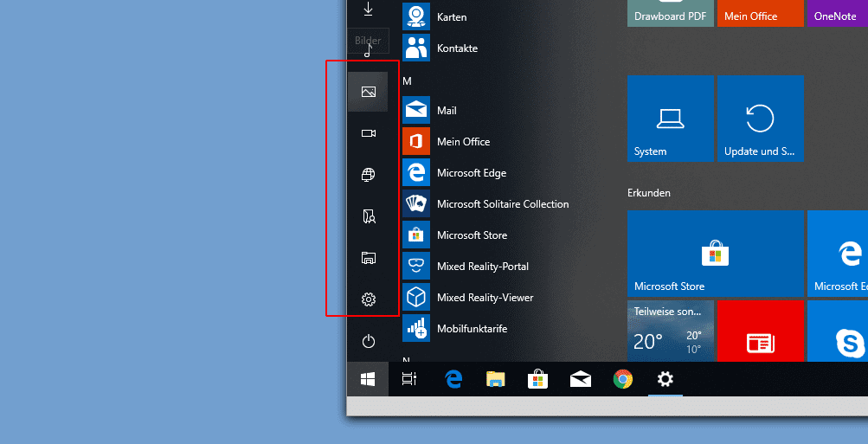Open Settings gear in Start sidebar
Image resolution: width=868 pixels, height=444 pixels.
tap(368, 299)
